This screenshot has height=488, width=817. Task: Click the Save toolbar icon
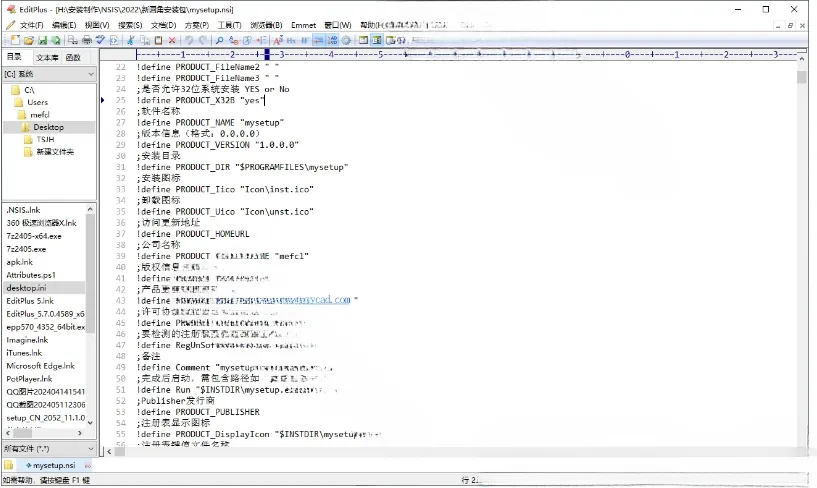pyautogui.click(x=42, y=40)
